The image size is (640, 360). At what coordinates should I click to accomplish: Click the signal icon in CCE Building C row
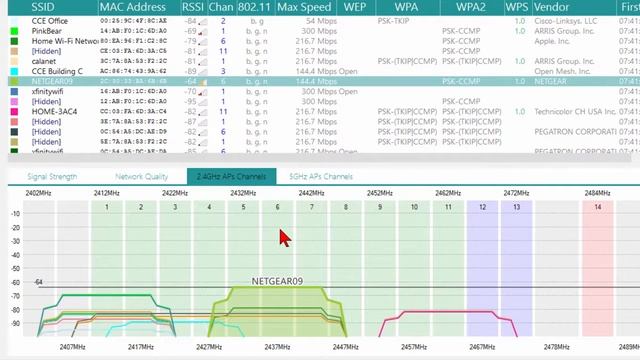[203, 72]
